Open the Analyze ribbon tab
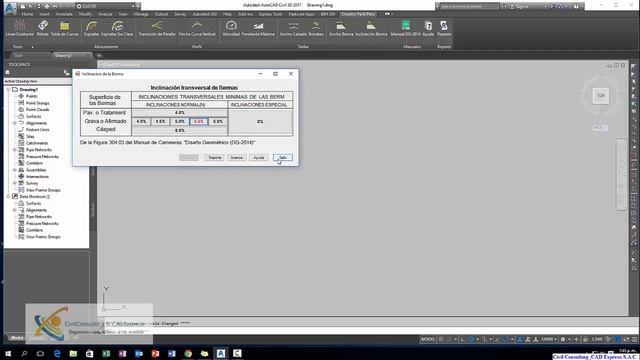The width and height of the screenshot is (640, 360). tap(105, 14)
